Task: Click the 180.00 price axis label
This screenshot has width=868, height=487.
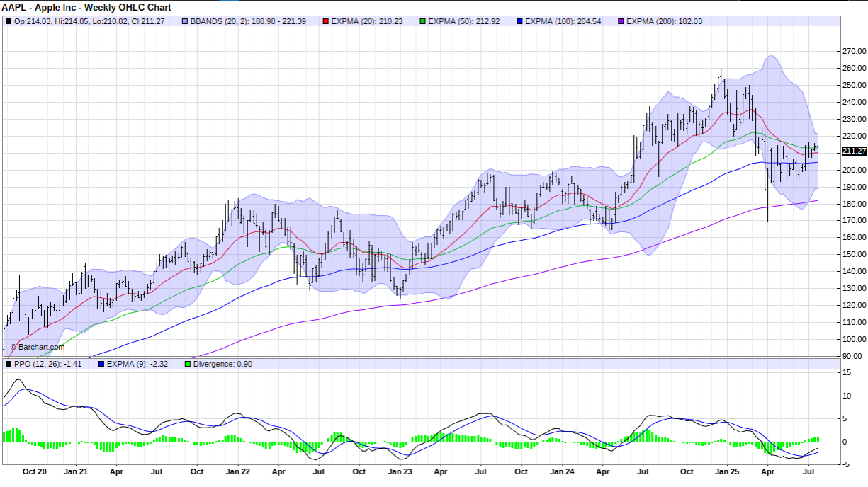Action: (855, 204)
